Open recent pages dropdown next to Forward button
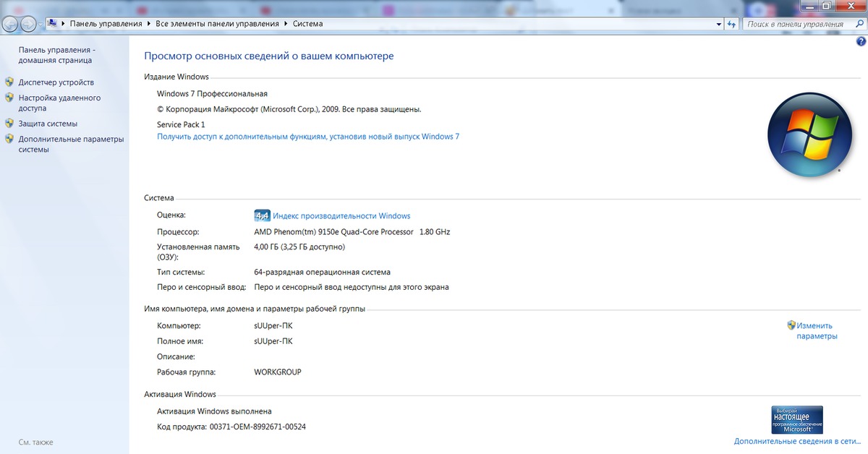Screen dimensions: 868x454 point(41,25)
